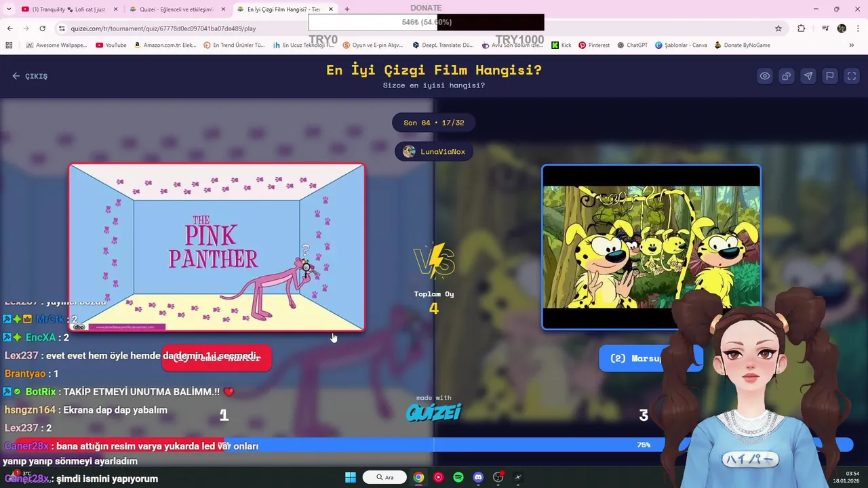Screen dimensions: 868x488
Task: Open the Chrome three-dot menu
Action: [857, 28]
